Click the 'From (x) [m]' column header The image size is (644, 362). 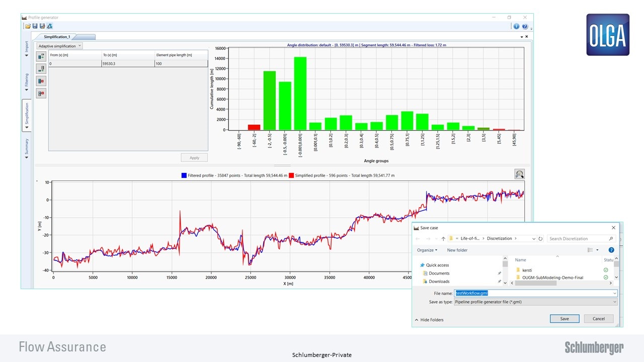[x=75, y=55]
